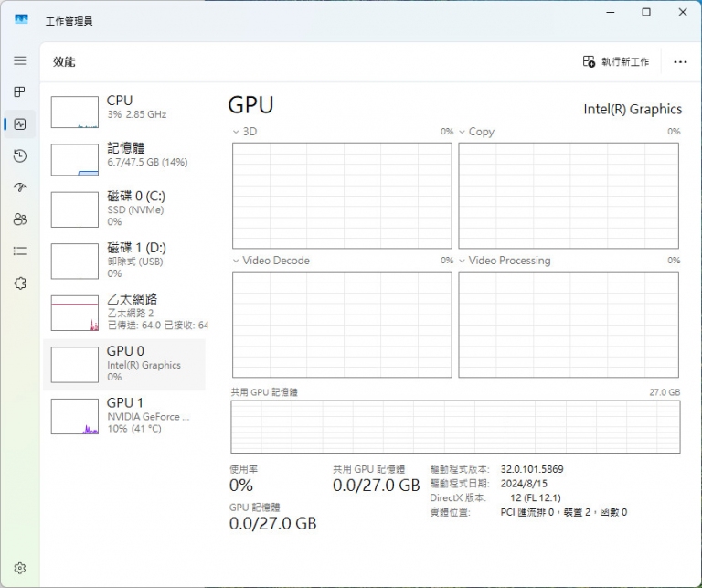Open the App history page icon
702x588 pixels.
(20, 155)
